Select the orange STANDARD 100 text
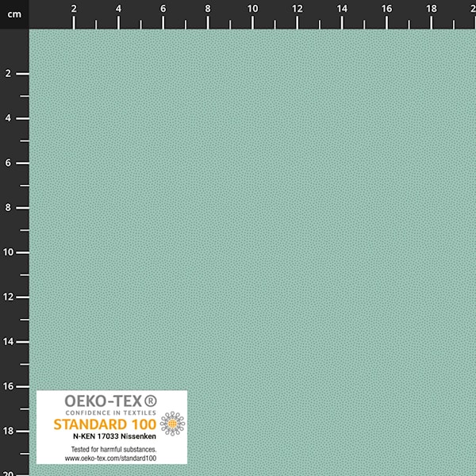This screenshot has height=476, width=476. [x=105, y=424]
